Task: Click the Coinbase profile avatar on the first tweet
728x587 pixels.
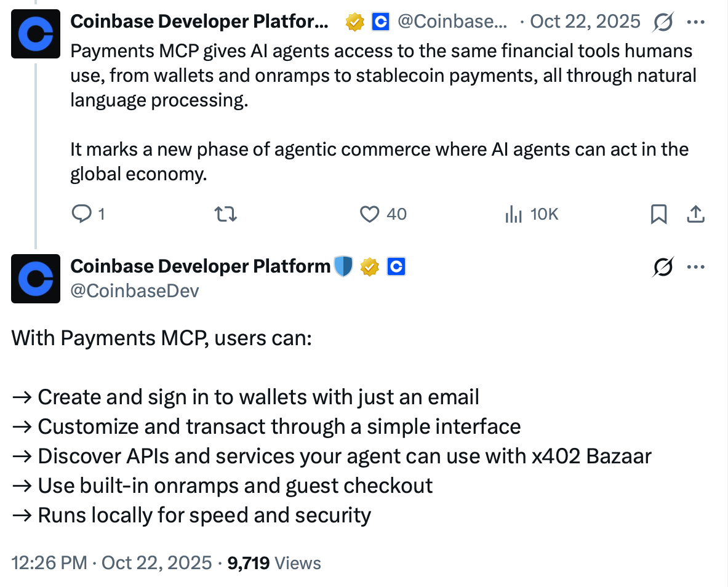Action: 35,34
